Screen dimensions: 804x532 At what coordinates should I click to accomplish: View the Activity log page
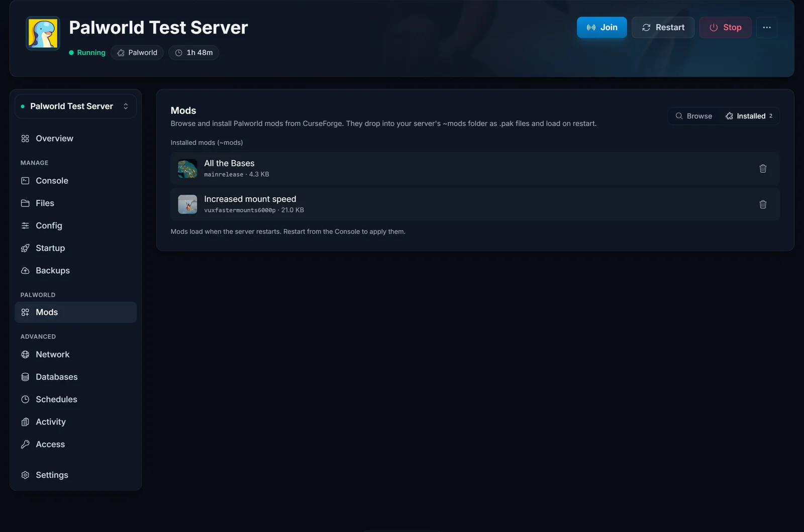point(75,421)
